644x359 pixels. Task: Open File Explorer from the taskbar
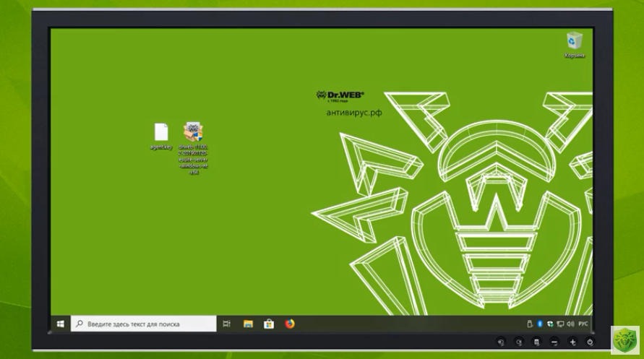tap(248, 324)
